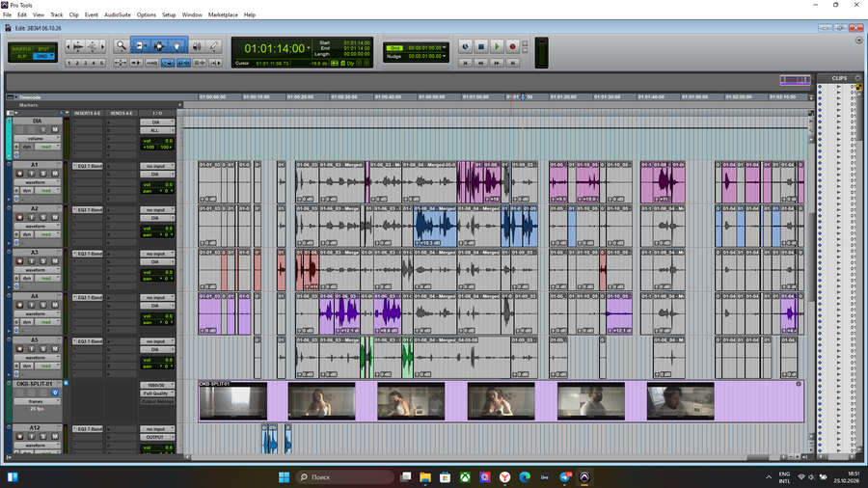Image resolution: width=868 pixels, height=488 pixels.
Task: Toggle video online on OKB-SPLIT-01 track
Action: click(x=55, y=393)
